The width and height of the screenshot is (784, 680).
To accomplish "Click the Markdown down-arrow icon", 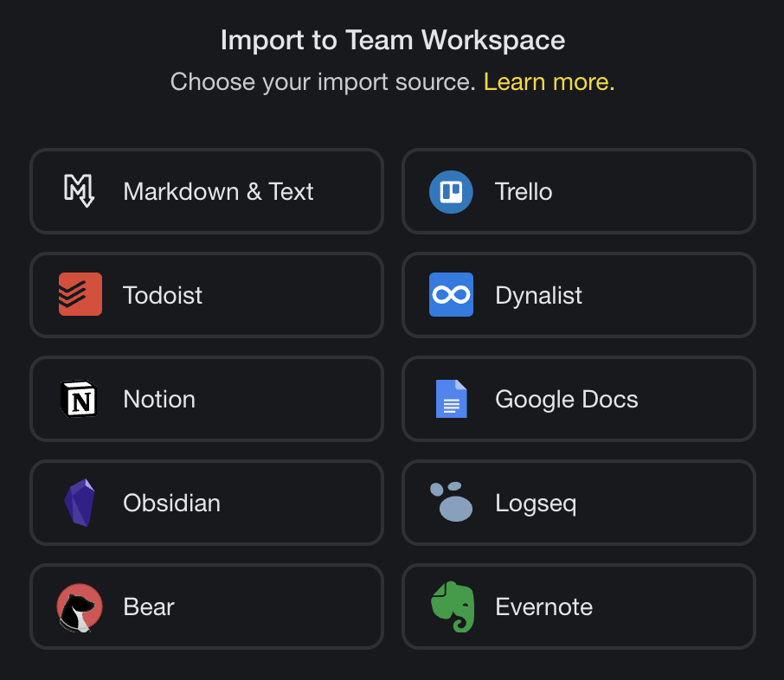I will 80,191.
